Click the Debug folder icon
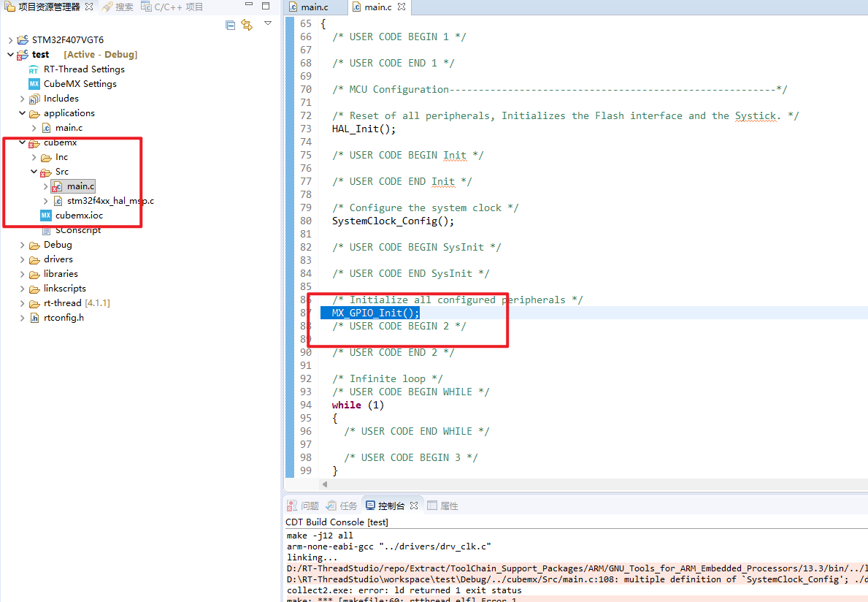Screen dimensions: 868x602 pyautogui.click(x=34, y=245)
